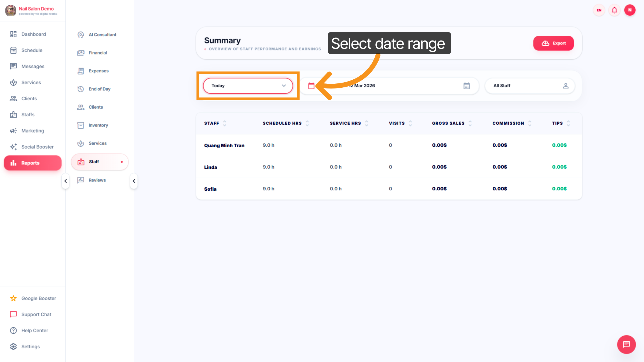Open the chat bubble in bottom corner
The width and height of the screenshot is (644, 362).
(x=626, y=345)
